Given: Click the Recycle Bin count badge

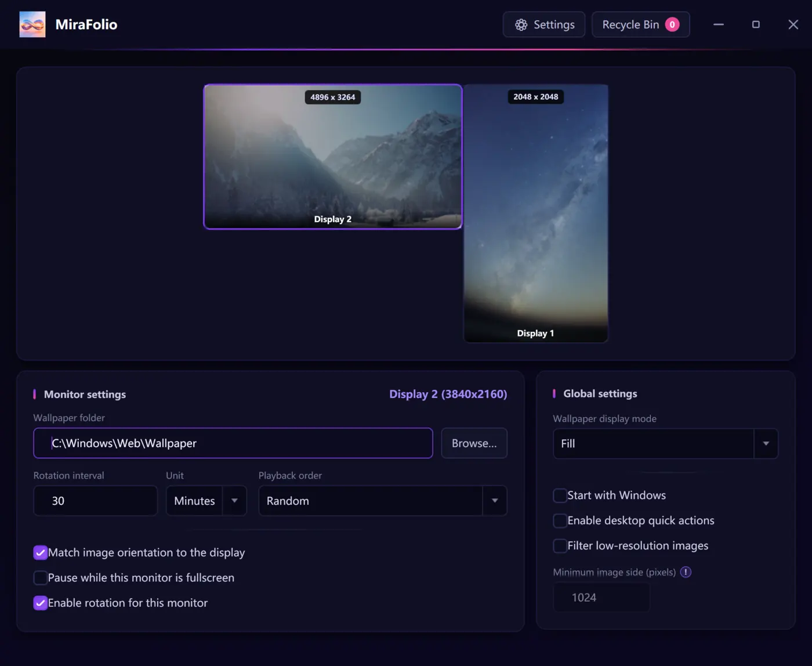Looking at the screenshot, I should tap(672, 24).
